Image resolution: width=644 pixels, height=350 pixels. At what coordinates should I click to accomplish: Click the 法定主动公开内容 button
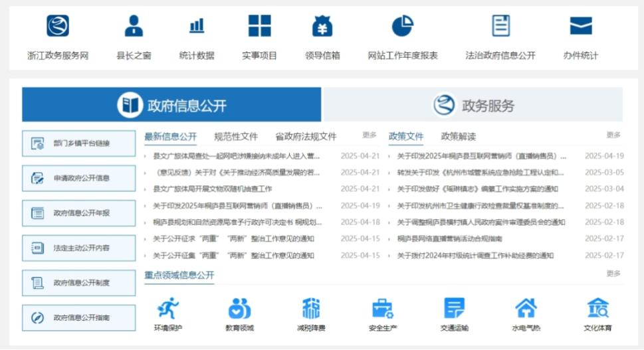[79, 248]
